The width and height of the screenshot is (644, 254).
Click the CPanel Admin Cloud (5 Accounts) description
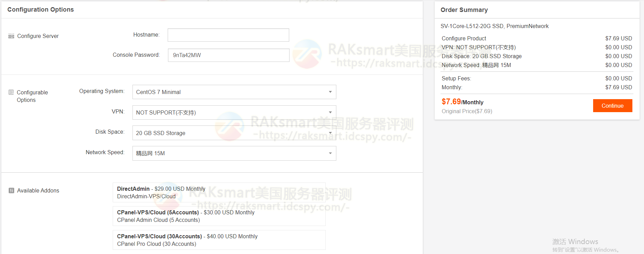tap(158, 220)
